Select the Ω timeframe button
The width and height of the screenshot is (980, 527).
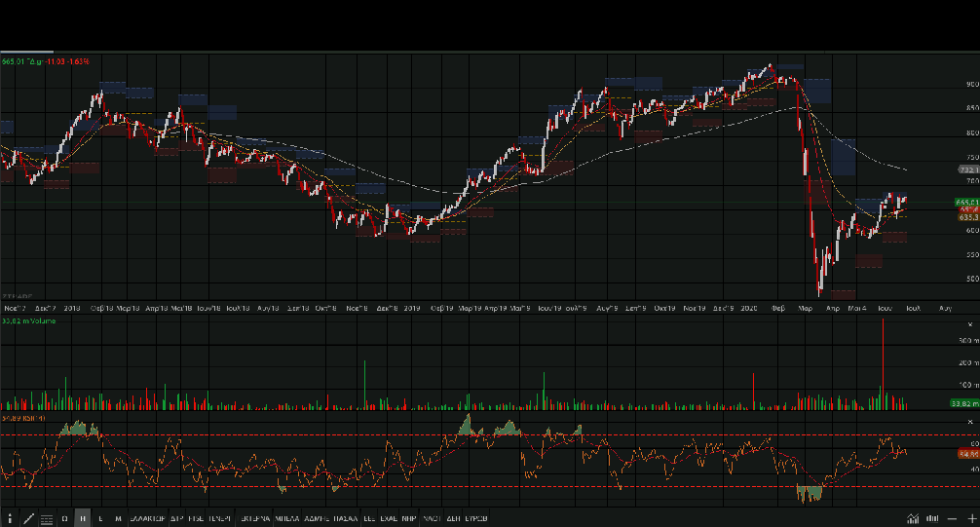65,518
